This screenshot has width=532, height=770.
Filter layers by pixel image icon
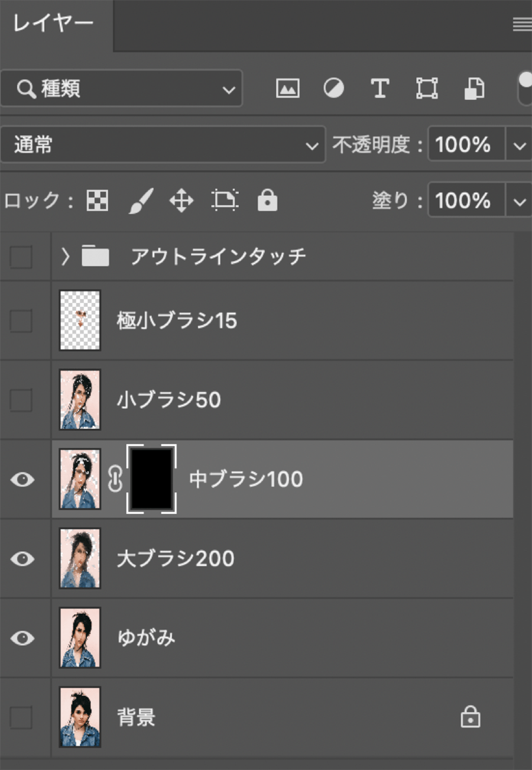[287, 89]
